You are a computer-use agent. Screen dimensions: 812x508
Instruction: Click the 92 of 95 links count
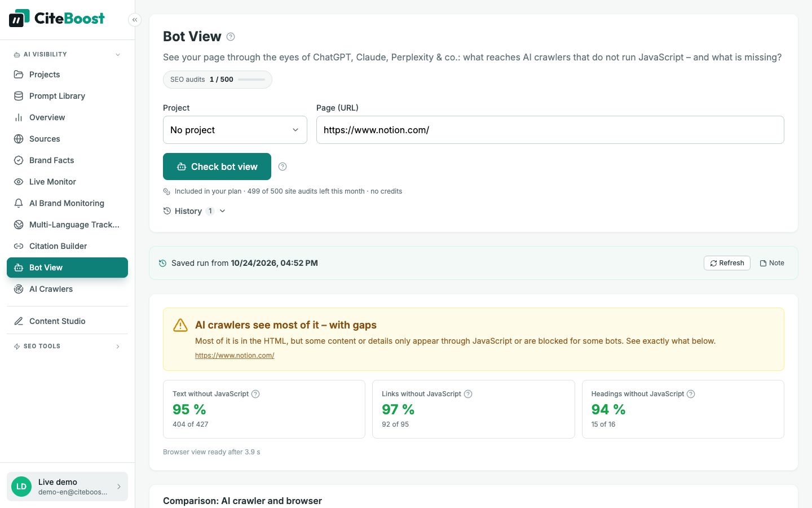coord(395,424)
